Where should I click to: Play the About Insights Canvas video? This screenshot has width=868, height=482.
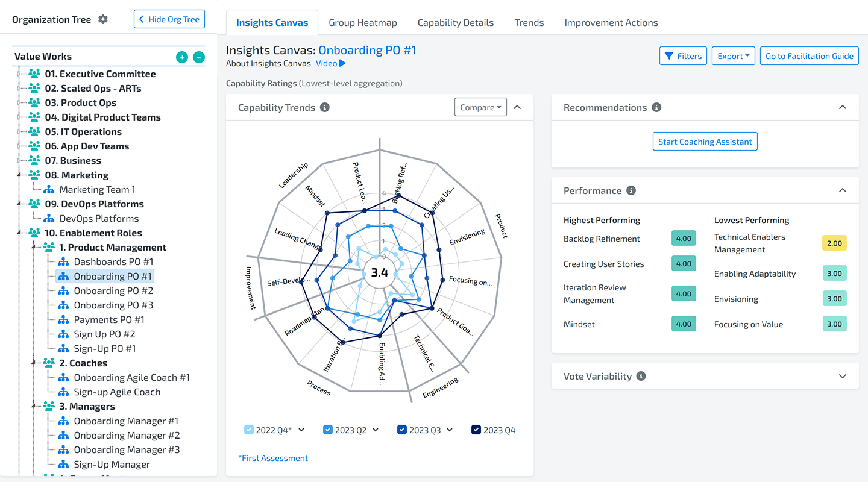click(331, 63)
